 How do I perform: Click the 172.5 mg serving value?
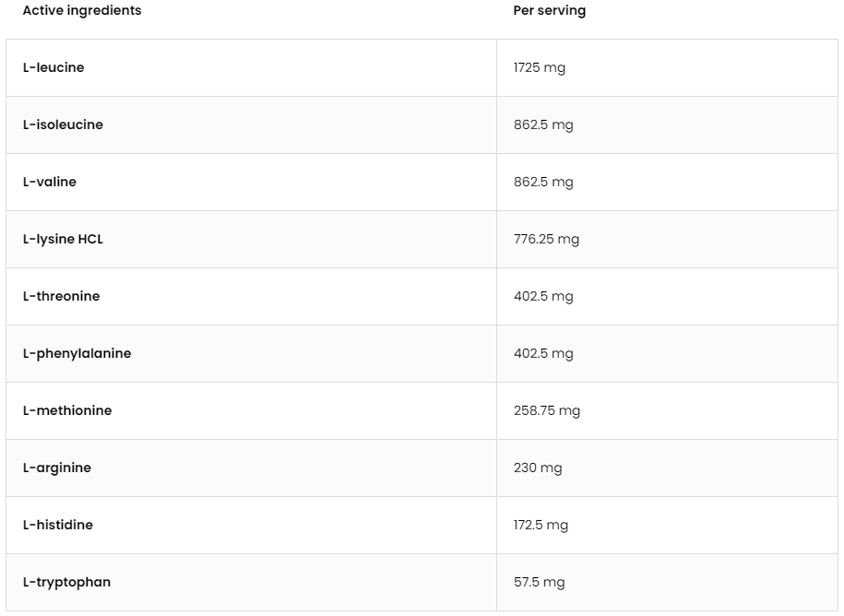[x=541, y=525]
